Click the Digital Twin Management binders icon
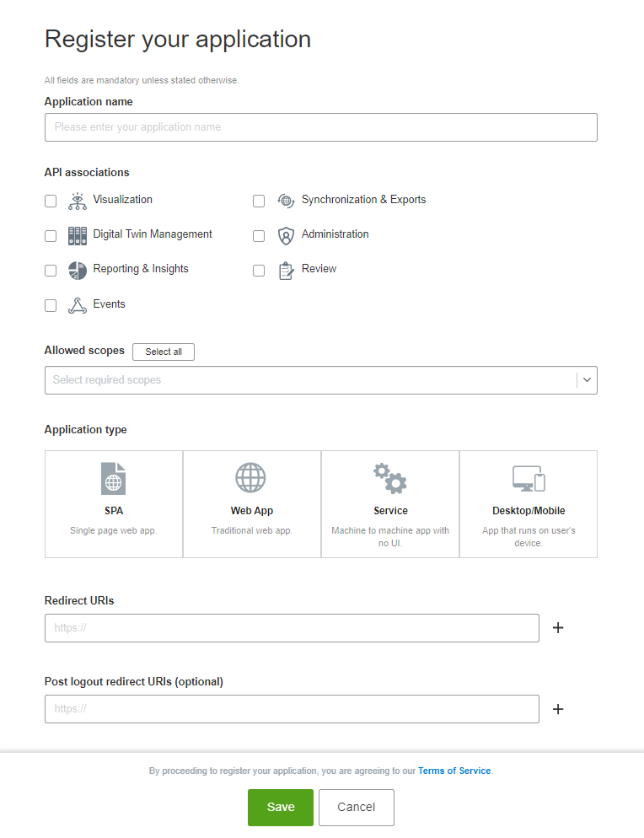The width and height of the screenshot is (644, 838). click(78, 235)
